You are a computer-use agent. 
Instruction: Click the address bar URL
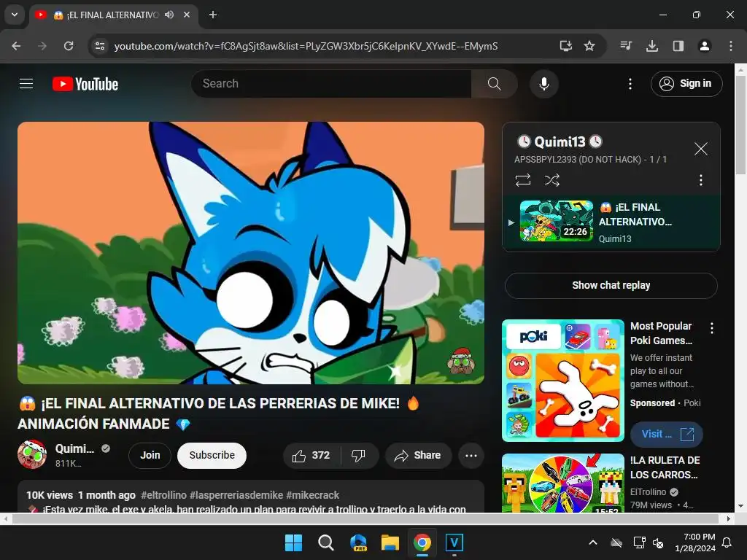306,46
